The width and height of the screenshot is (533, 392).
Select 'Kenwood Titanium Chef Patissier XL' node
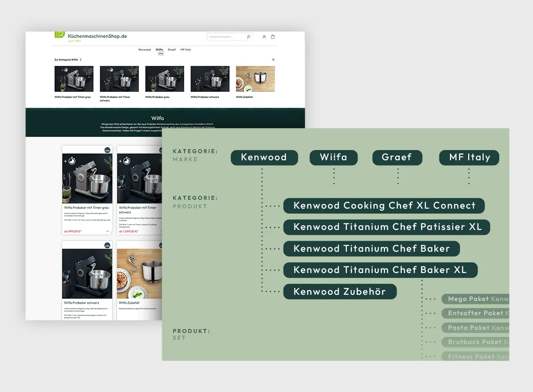pyautogui.click(x=387, y=227)
